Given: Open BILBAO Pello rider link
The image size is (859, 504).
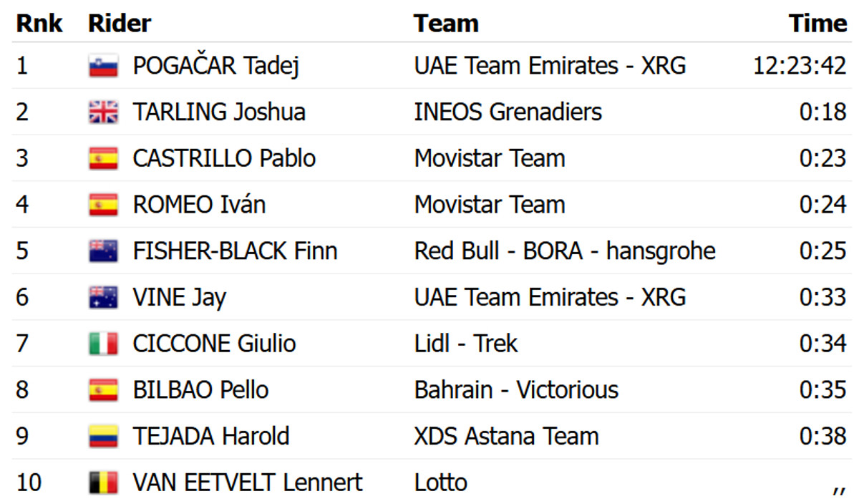Looking at the screenshot, I should [x=200, y=390].
